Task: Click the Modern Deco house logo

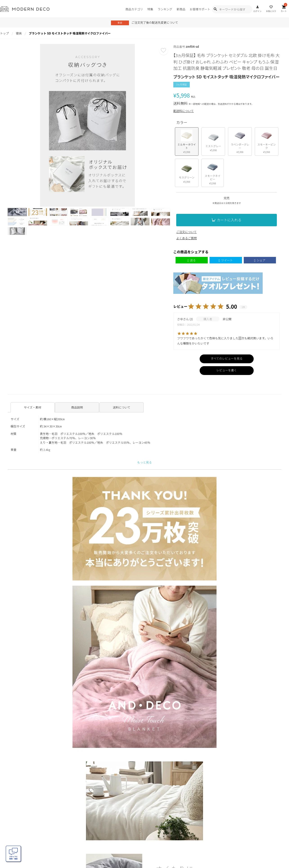Action: coord(4,9)
